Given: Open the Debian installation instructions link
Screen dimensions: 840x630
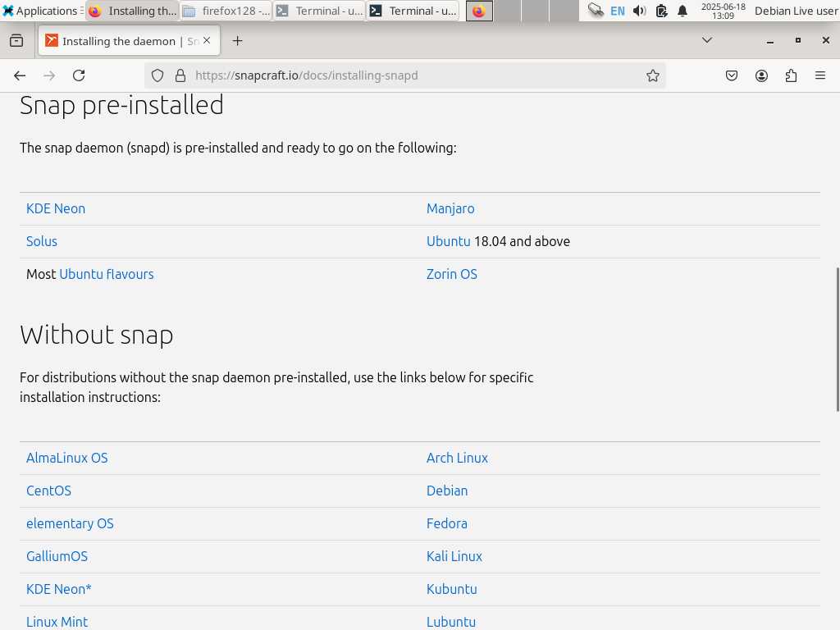Looking at the screenshot, I should 447,491.
